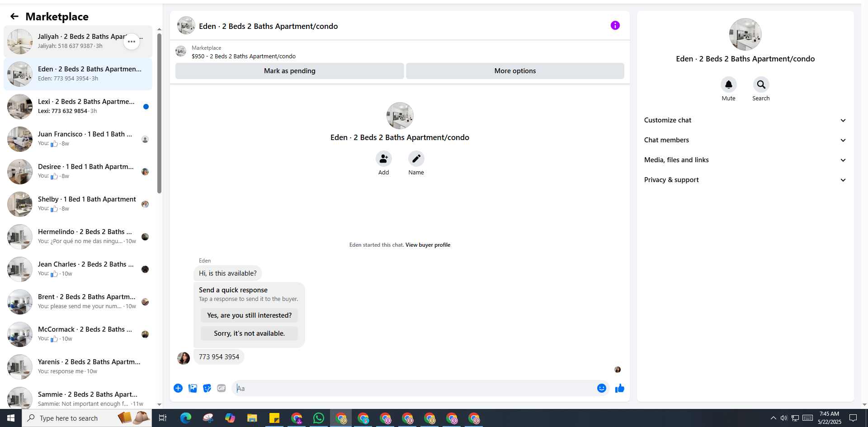Click the chat list scroll down arrow

[x=159, y=404]
